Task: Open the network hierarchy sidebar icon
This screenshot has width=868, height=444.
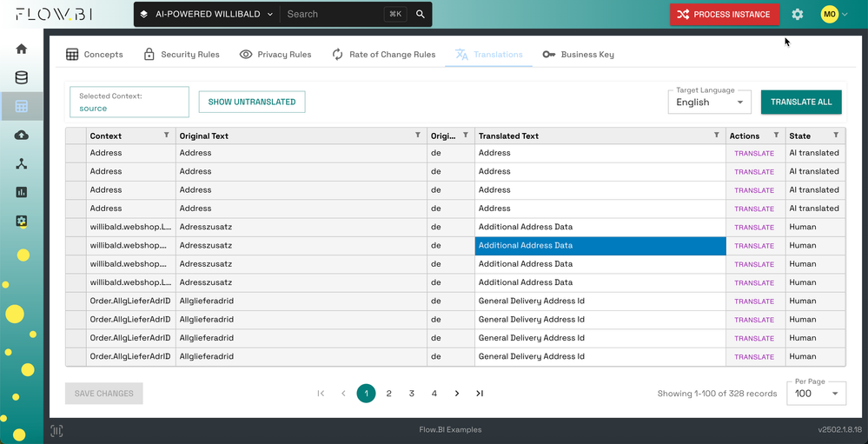Action: pos(22,164)
